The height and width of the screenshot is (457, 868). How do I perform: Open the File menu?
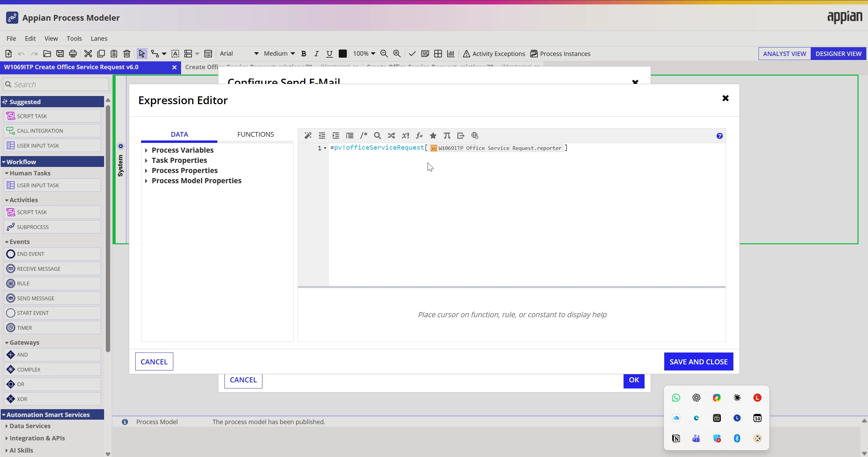[11, 38]
